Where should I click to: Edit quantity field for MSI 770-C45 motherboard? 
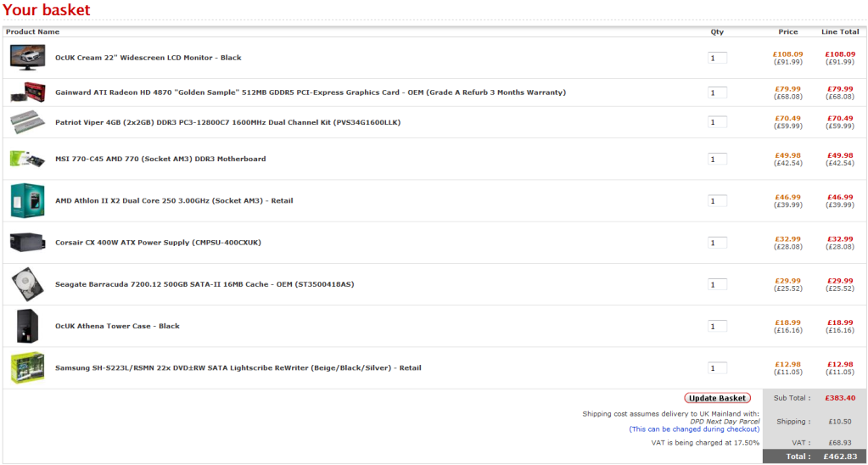pyautogui.click(x=718, y=159)
